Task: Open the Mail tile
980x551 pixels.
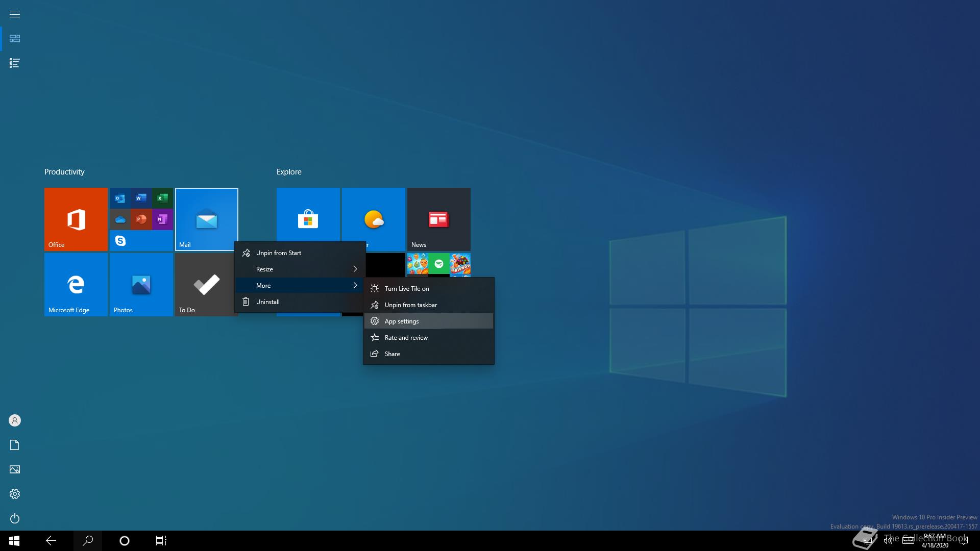Action: 207,219
